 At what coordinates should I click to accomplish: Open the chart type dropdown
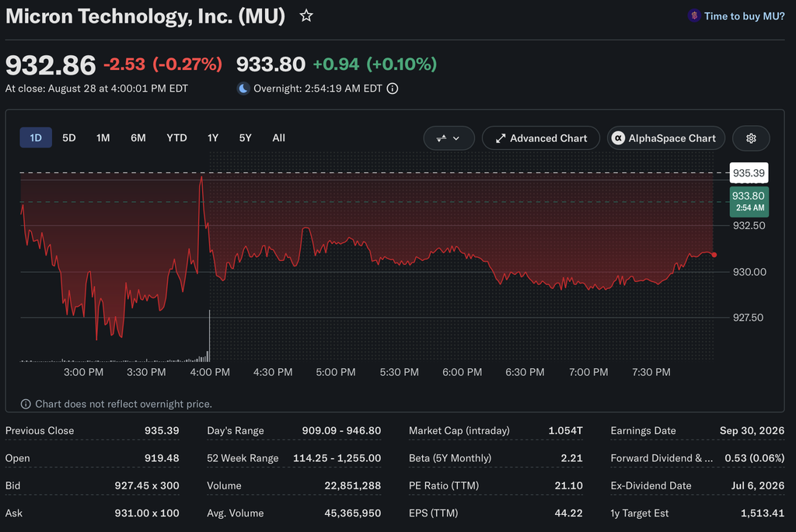pyautogui.click(x=449, y=138)
